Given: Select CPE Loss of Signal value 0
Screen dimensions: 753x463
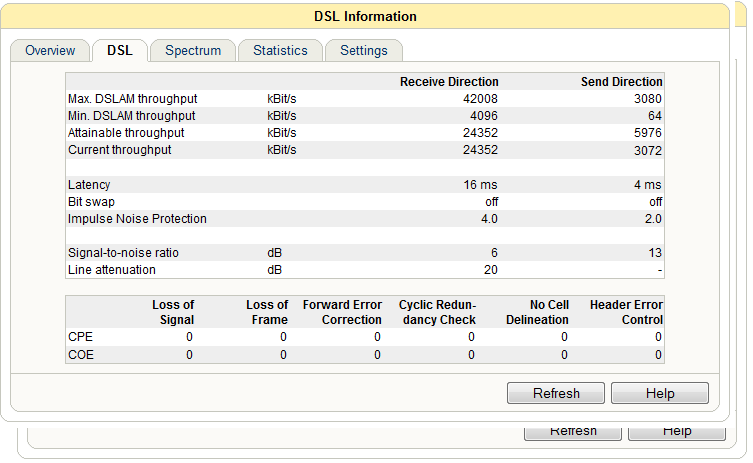Looking at the screenshot, I should point(189,337).
